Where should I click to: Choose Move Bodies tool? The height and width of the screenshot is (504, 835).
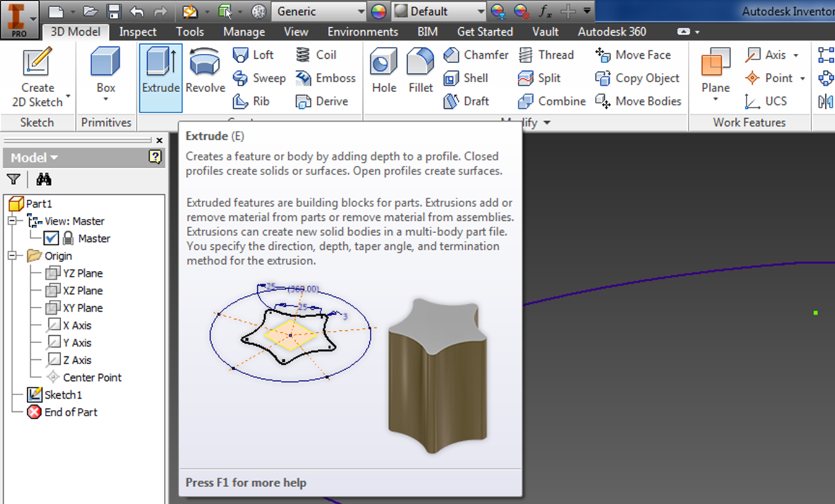[x=638, y=101]
